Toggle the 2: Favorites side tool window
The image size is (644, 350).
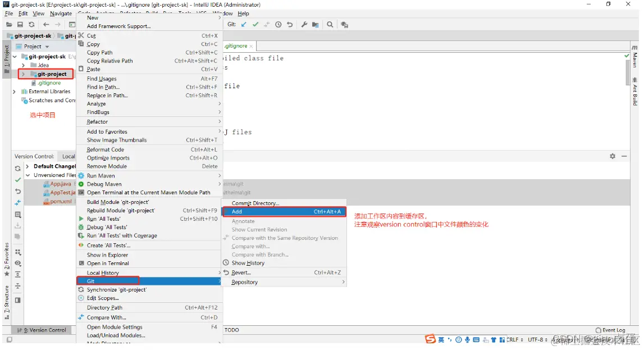7,260
